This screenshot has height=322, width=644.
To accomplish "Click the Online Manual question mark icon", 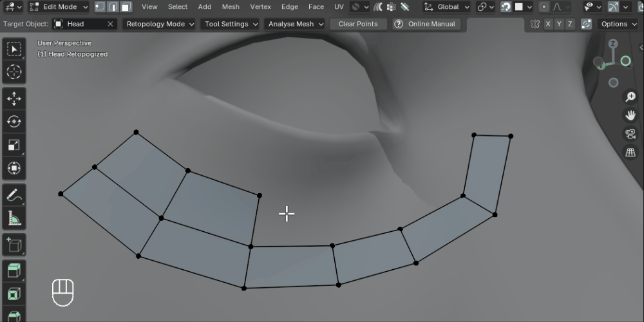I will pos(399,24).
